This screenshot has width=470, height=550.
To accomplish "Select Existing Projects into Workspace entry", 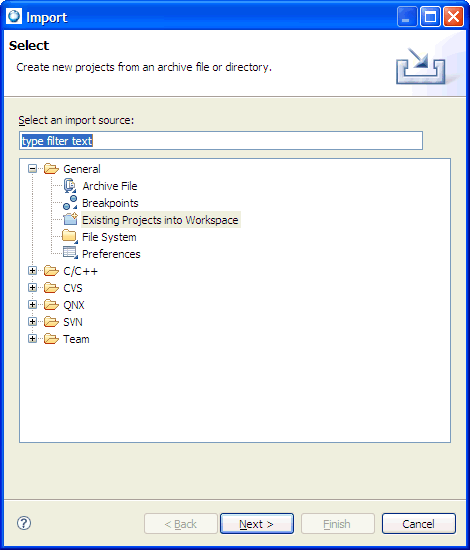I will (160, 220).
